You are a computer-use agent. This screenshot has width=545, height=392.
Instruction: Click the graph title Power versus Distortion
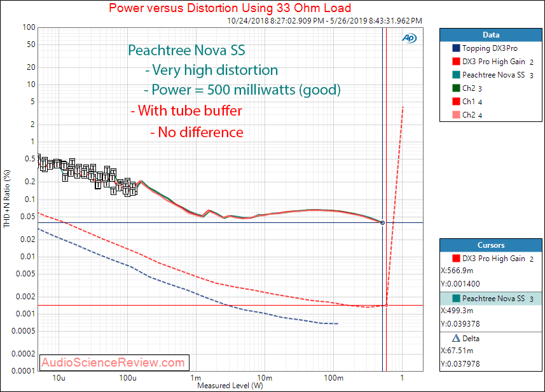[x=230, y=8]
